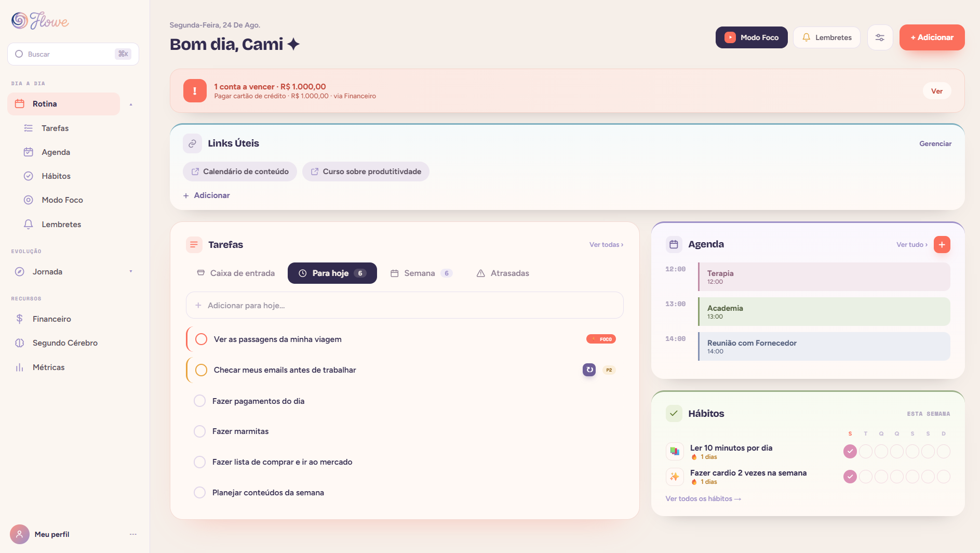Toggle Monday circle for 'Ler 10 minutos'
980x553 pixels.
(x=850, y=452)
